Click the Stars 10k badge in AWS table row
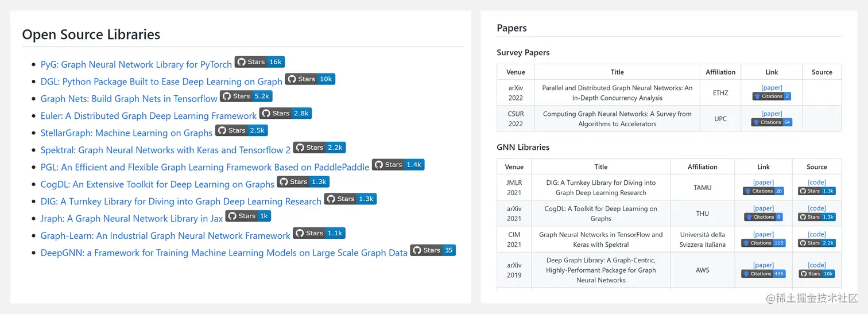This screenshot has width=868, height=314. point(817,274)
